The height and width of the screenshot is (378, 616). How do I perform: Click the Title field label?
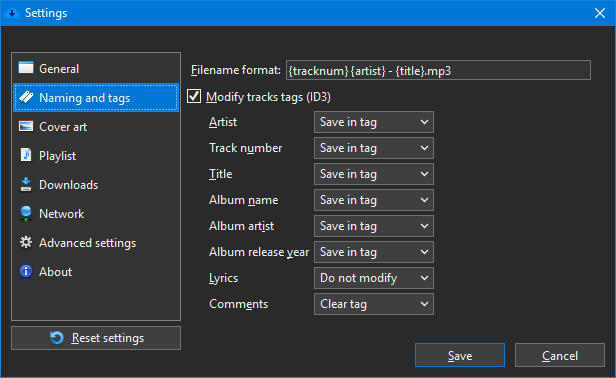tap(220, 174)
